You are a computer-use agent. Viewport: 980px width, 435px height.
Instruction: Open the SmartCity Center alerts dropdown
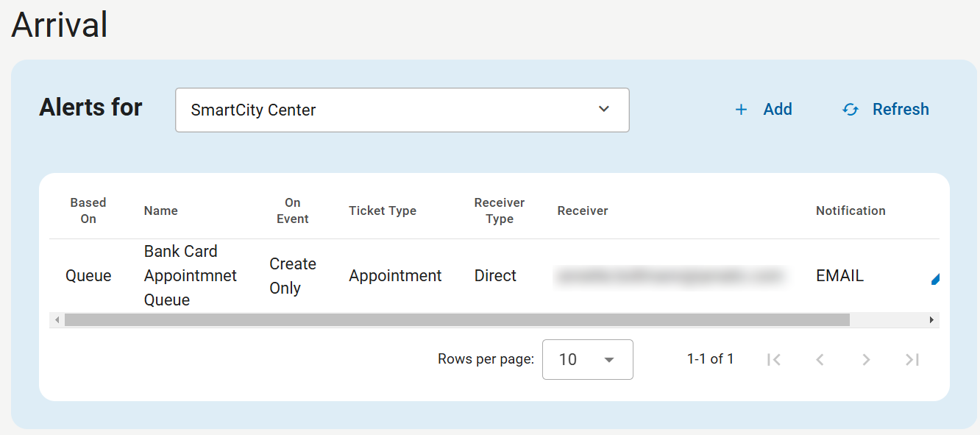pyautogui.click(x=402, y=110)
